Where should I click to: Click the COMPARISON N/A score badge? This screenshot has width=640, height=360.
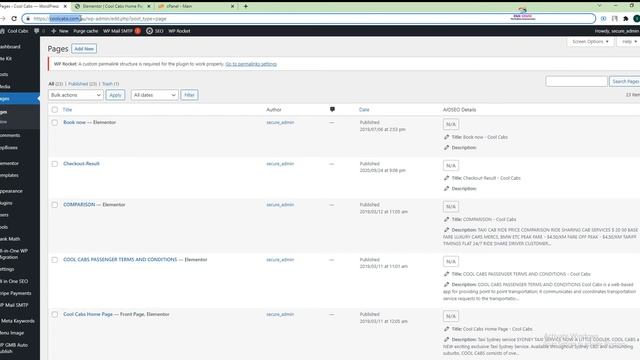tap(451, 207)
